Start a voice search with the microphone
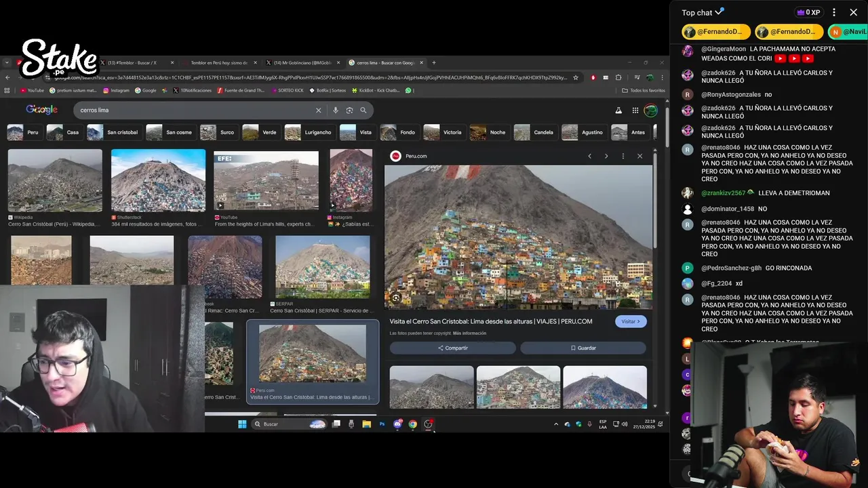The height and width of the screenshot is (488, 868). 335,110
